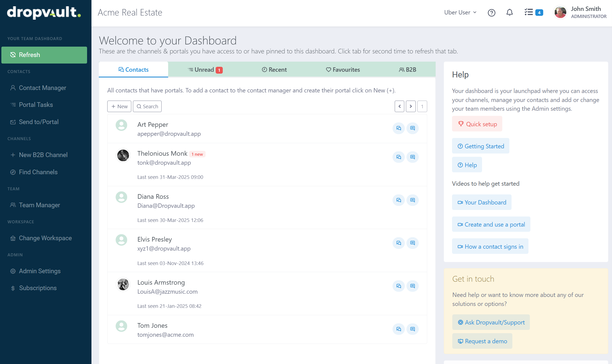Open portal chat icon for Art Pepper
The image size is (612, 364).
tap(399, 128)
